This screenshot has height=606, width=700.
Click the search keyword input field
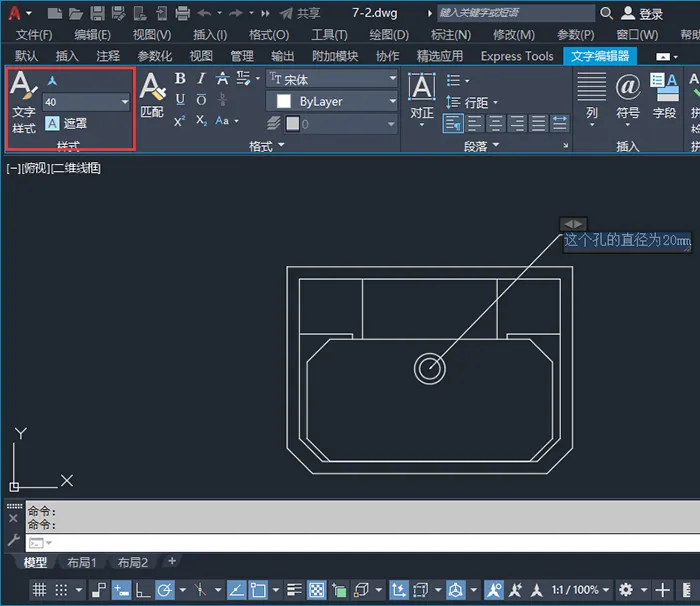click(x=516, y=13)
